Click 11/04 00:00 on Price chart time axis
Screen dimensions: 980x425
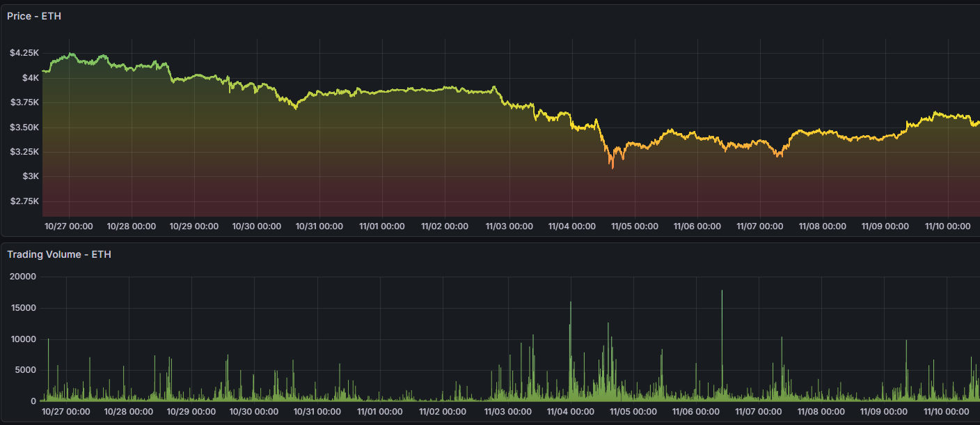(x=571, y=226)
